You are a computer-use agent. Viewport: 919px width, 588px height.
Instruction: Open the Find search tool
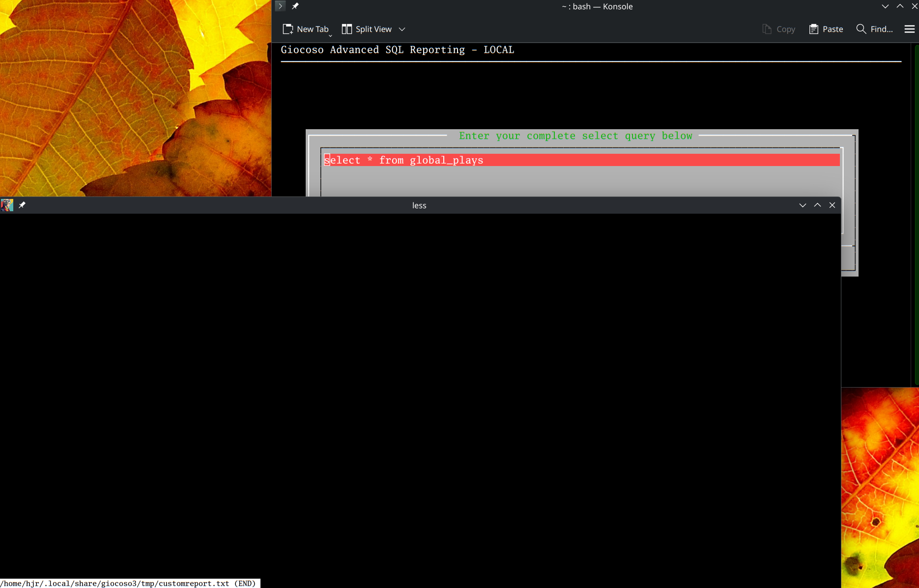click(x=861, y=29)
